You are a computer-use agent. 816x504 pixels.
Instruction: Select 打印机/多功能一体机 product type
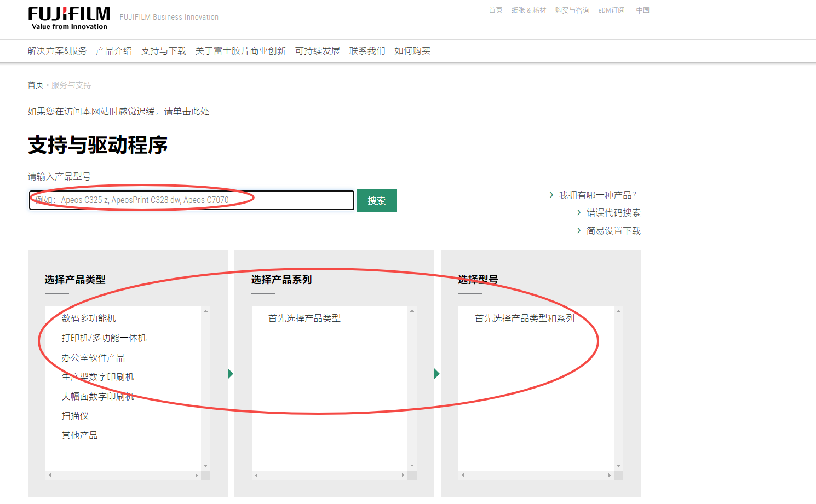[x=104, y=338]
